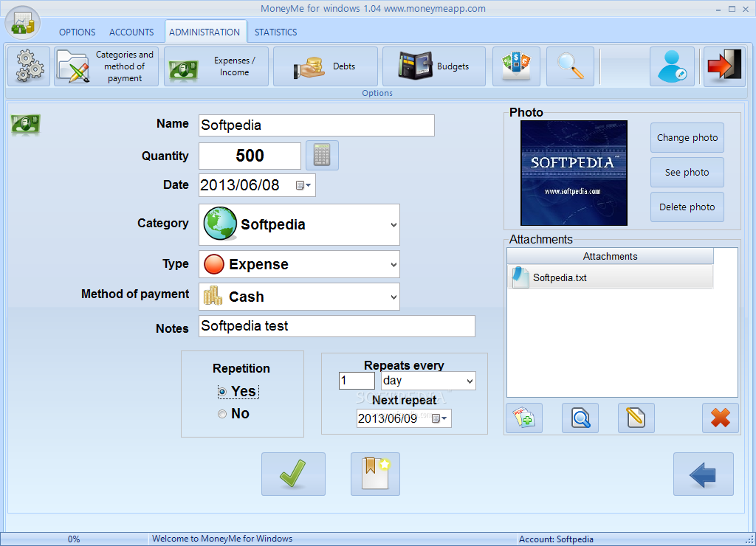Select Repetition No radio button
The width and height of the screenshot is (756, 546).
221,414
